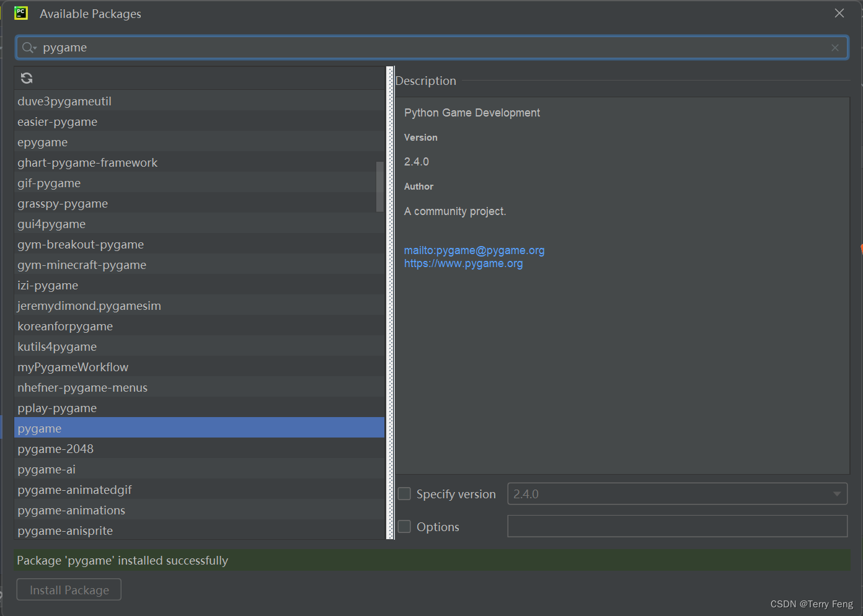This screenshot has width=863, height=616.
Task: Select pygame-anisprite package
Action: pyautogui.click(x=199, y=530)
